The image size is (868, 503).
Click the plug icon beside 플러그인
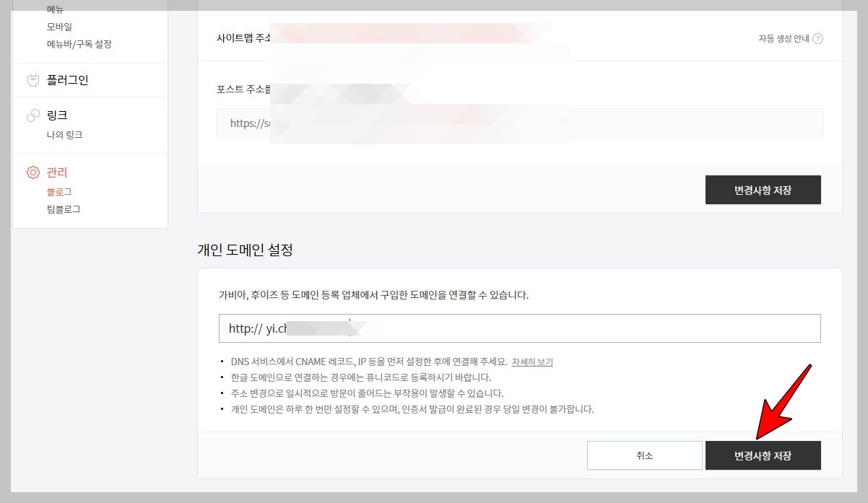point(33,79)
